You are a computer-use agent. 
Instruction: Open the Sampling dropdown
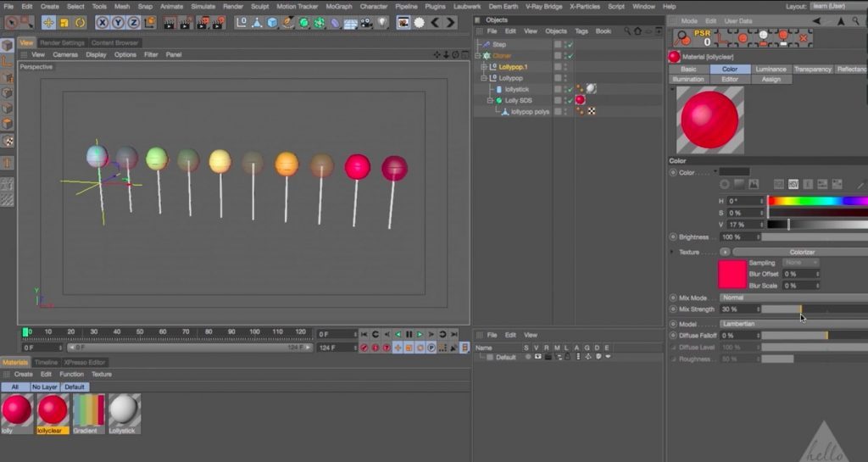800,262
